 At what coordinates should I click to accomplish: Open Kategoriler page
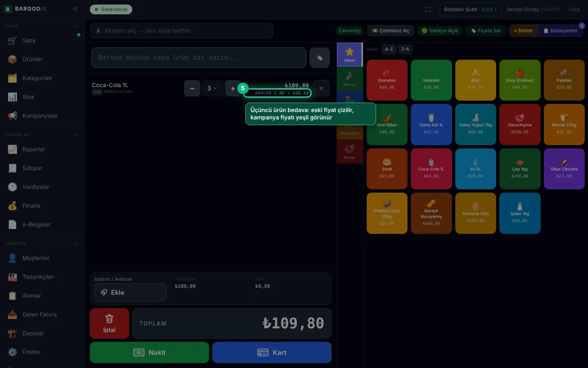(x=42, y=78)
